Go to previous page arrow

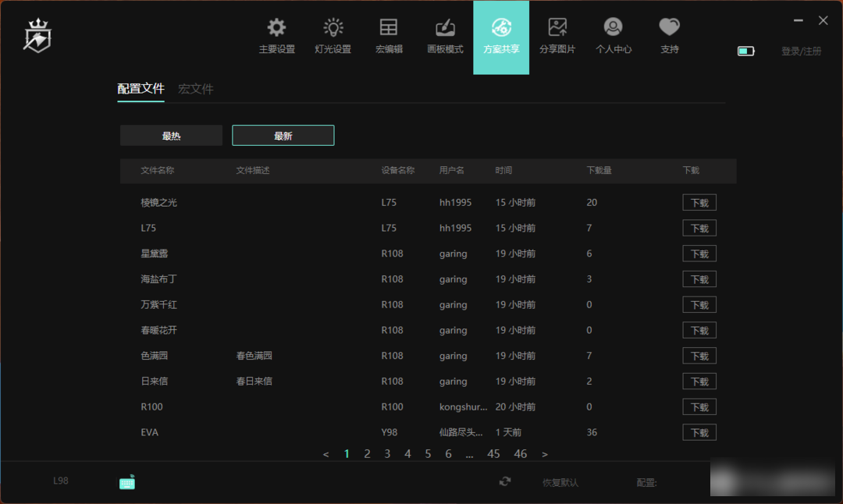coord(325,455)
